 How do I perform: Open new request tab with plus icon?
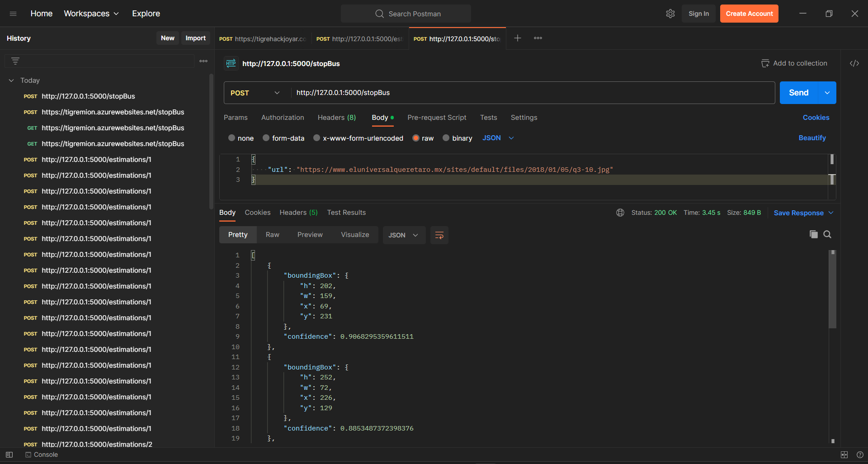518,38
